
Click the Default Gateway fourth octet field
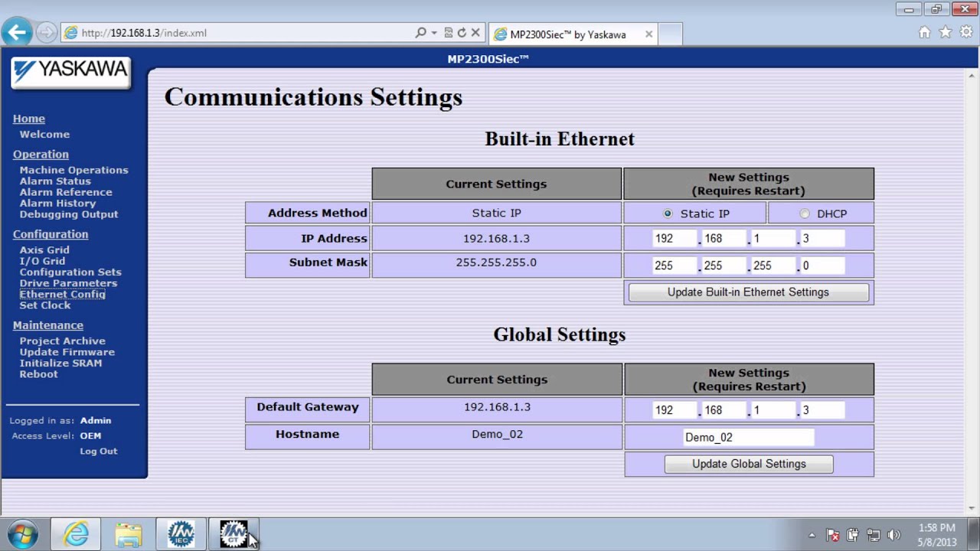(822, 410)
